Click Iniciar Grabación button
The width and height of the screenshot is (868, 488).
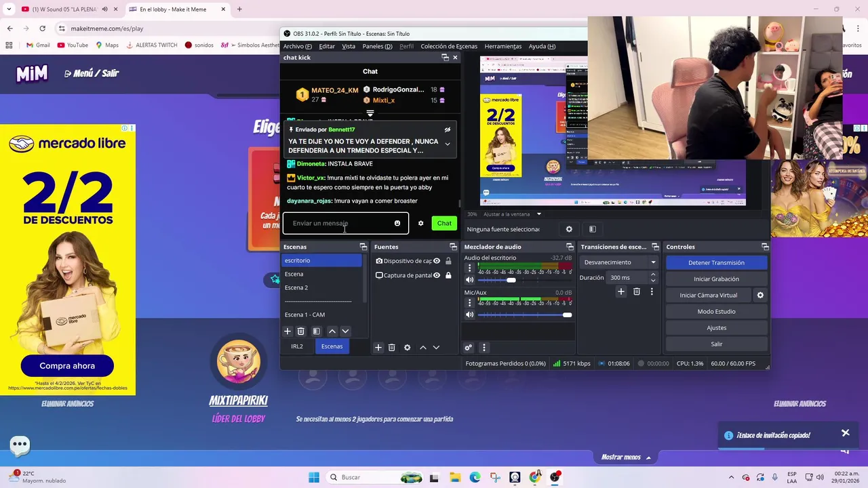click(x=716, y=279)
